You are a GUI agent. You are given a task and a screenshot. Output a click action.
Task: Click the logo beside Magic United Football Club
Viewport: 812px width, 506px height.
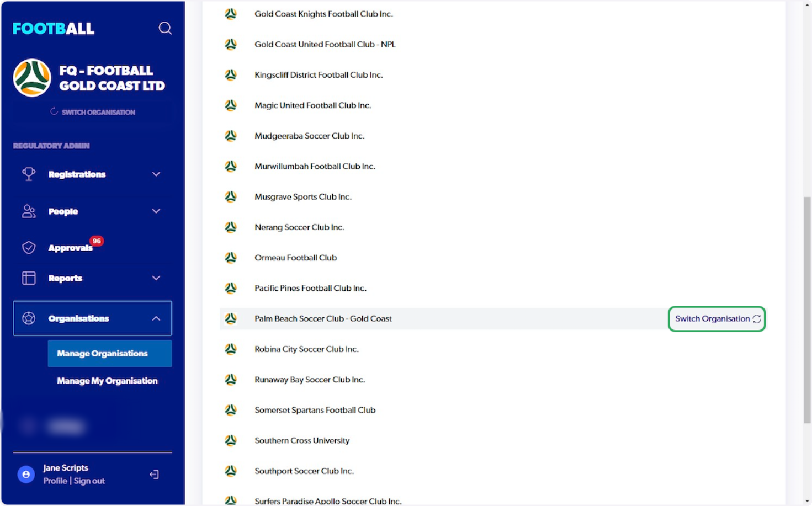pos(231,105)
